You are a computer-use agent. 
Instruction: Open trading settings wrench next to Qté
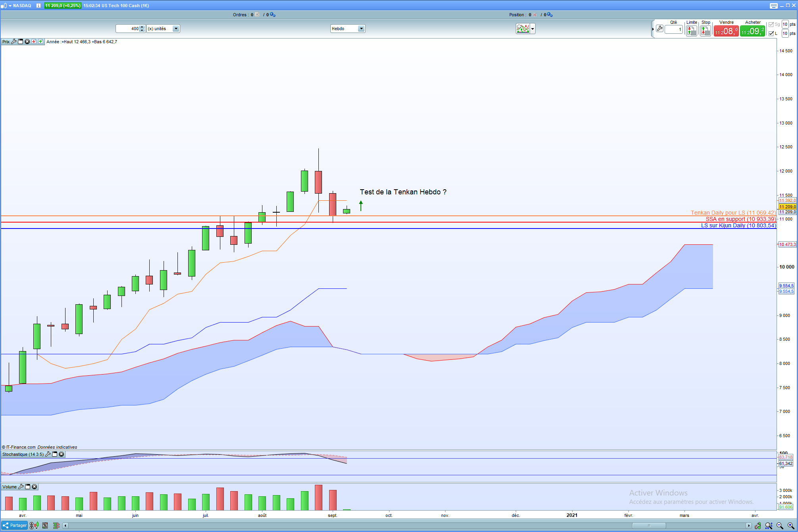[660, 29]
